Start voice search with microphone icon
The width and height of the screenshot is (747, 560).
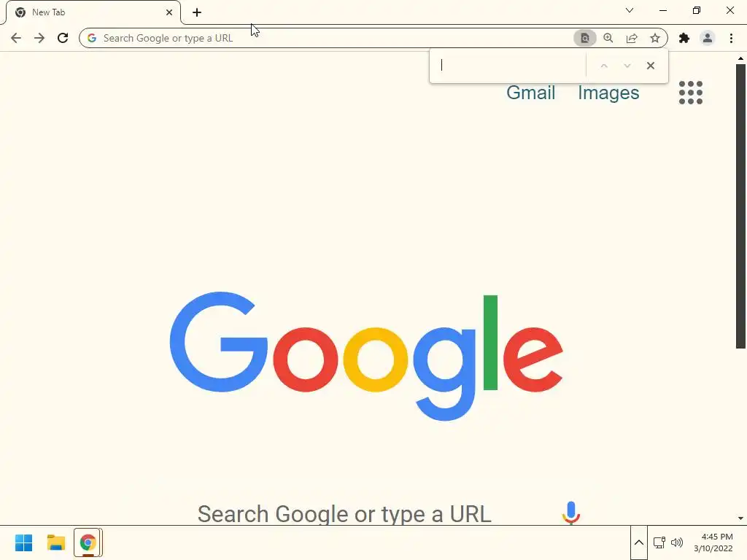[x=570, y=513]
